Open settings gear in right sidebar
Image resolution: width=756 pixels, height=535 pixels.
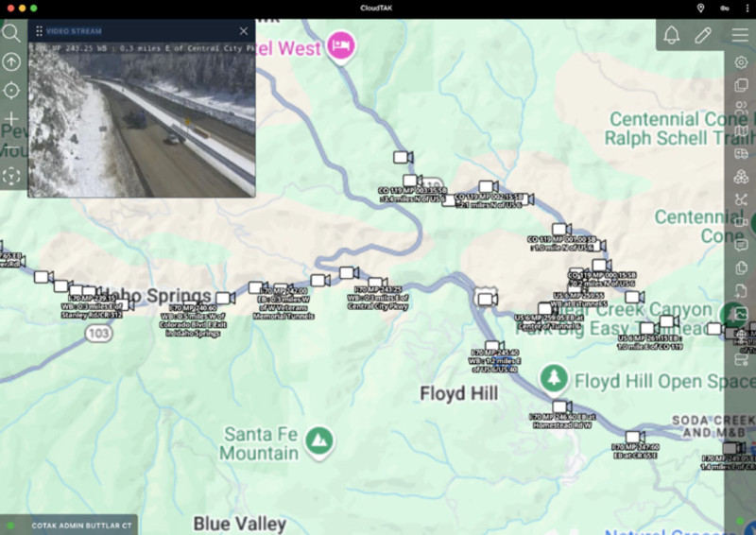(x=741, y=62)
